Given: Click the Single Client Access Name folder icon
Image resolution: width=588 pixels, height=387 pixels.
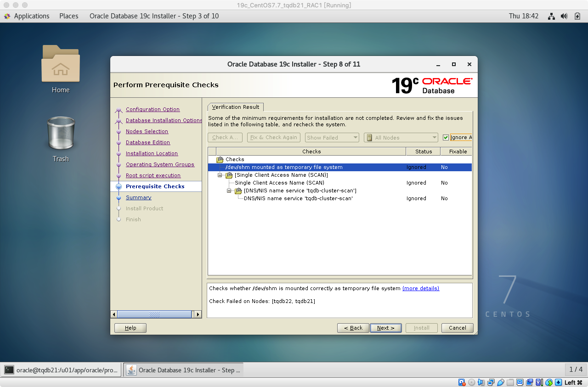Looking at the screenshot, I should (229, 175).
